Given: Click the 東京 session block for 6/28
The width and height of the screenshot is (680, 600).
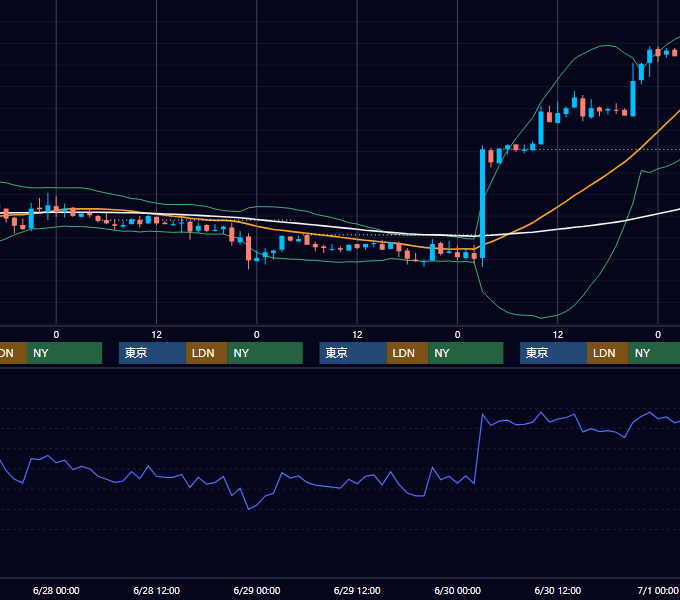Looking at the screenshot, I should pyautogui.click(x=152, y=353).
